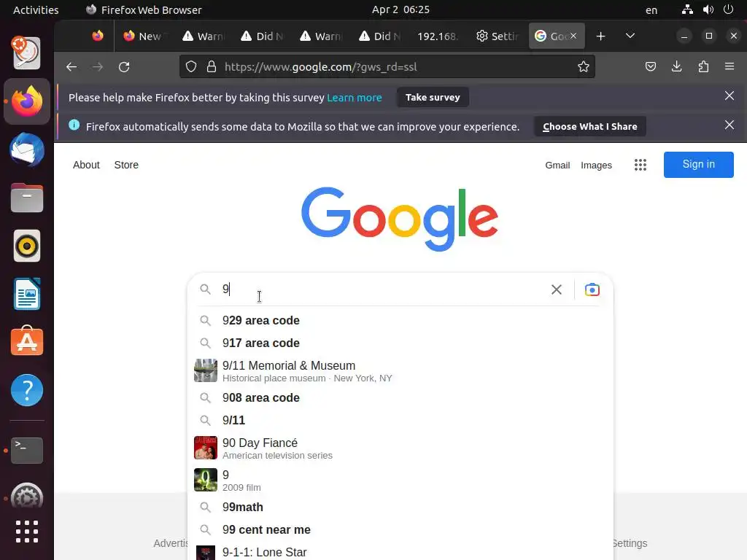This screenshot has height=560, width=747.
Task: Go back with the browser back arrow
Action: 71,66
